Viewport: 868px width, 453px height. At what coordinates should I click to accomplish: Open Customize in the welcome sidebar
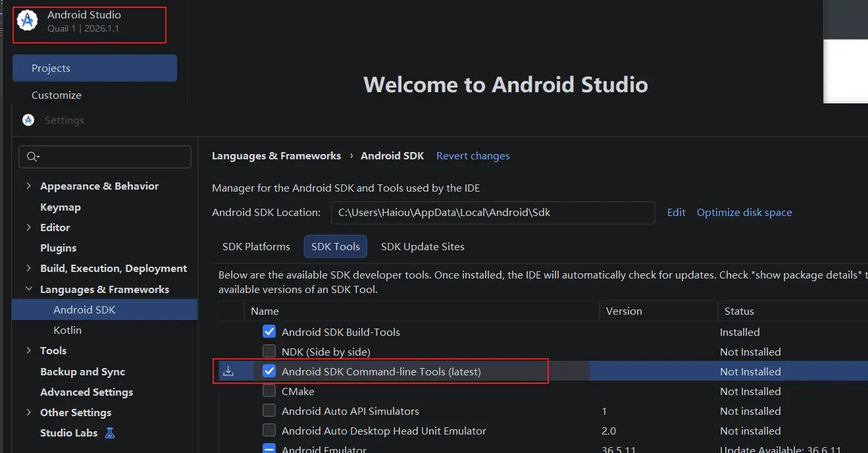pyautogui.click(x=57, y=95)
